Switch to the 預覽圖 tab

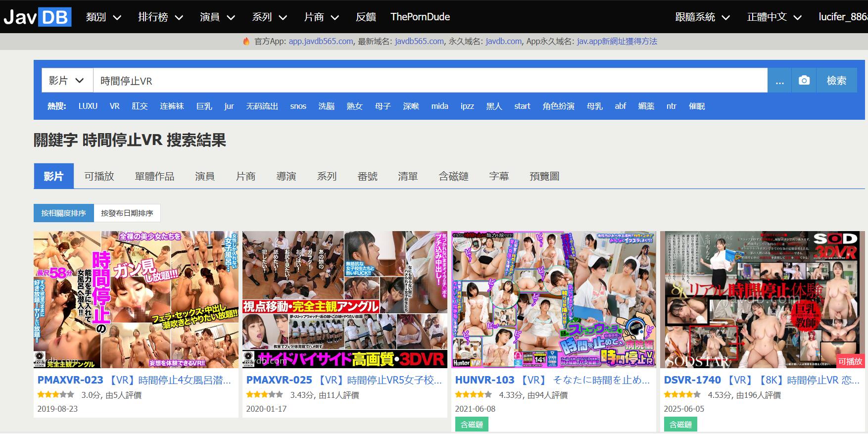click(544, 176)
